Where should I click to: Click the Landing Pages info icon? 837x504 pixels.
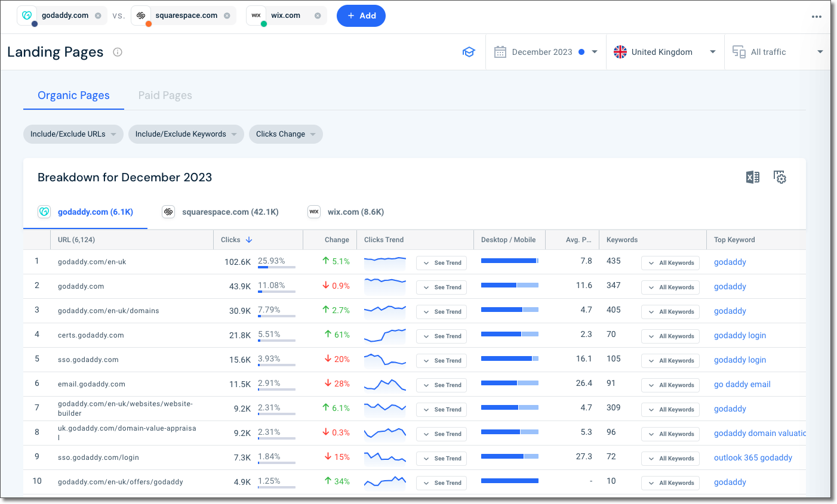click(x=118, y=52)
